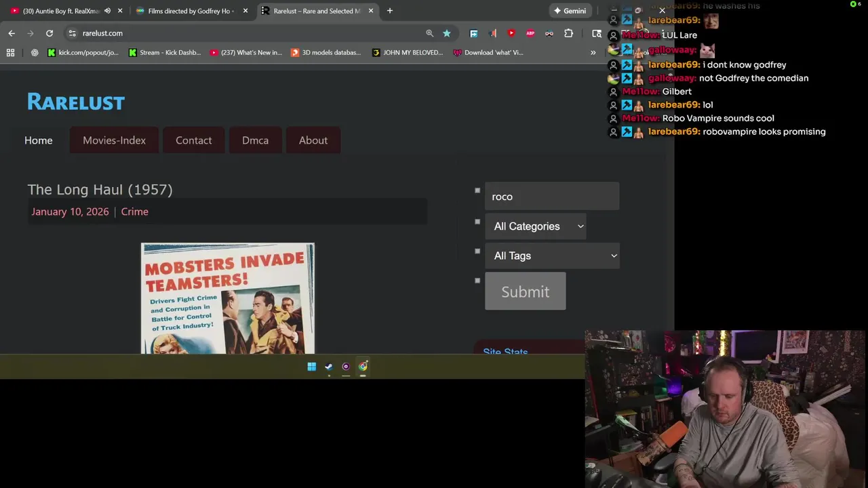This screenshot has height=488, width=868.
Task: Open the Home menu item
Action: 39,140
